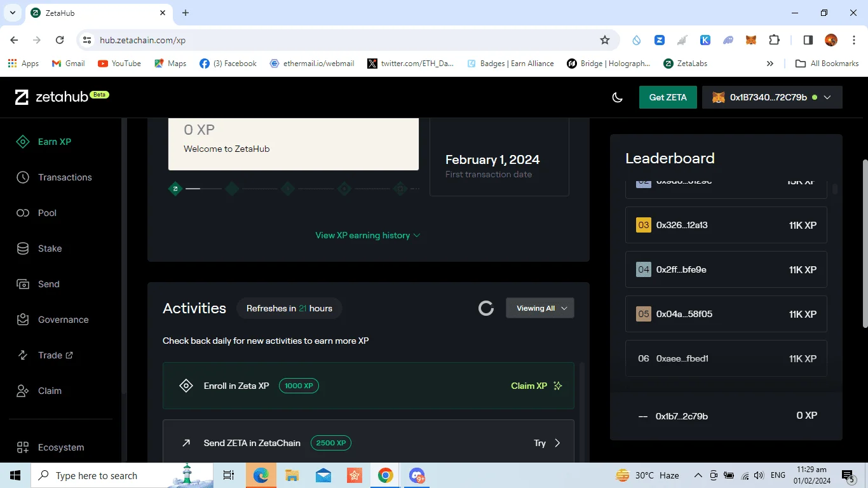Open the MetaMask fox extension
Screen dimensions: 868x488
(751, 40)
